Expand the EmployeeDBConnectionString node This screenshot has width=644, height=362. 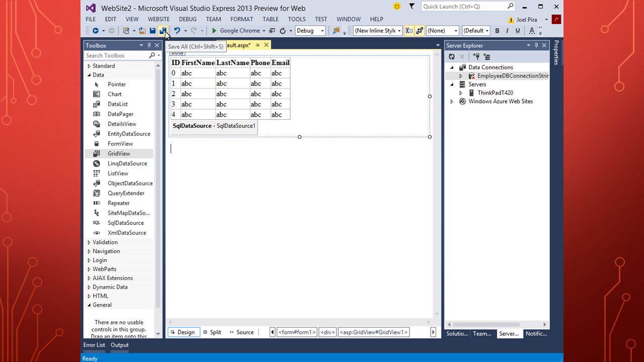pyautogui.click(x=460, y=76)
